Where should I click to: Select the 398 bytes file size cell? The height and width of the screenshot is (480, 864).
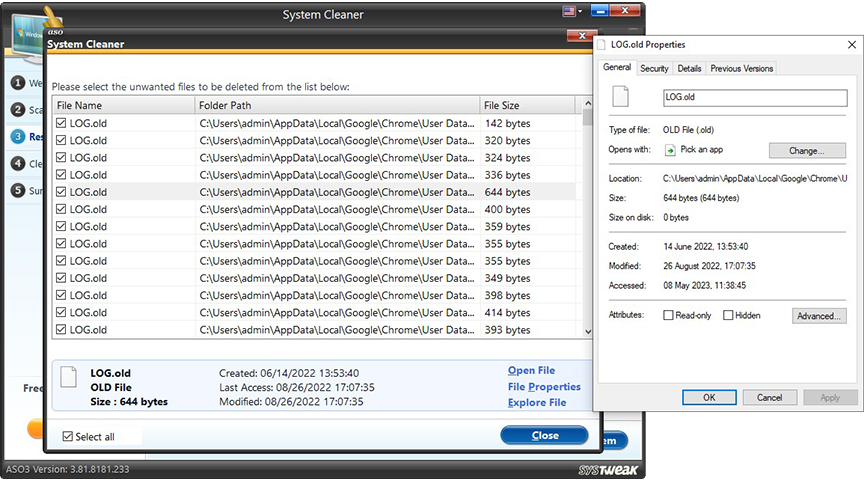click(x=507, y=295)
